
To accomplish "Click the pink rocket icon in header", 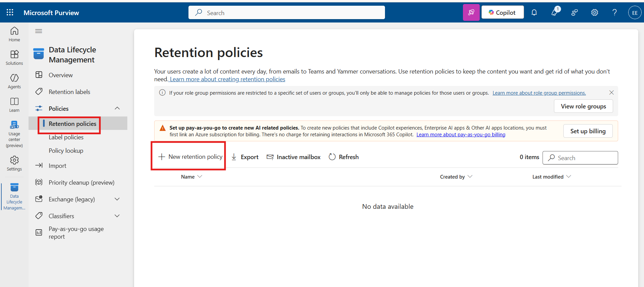I will pyautogui.click(x=471, y=12).
